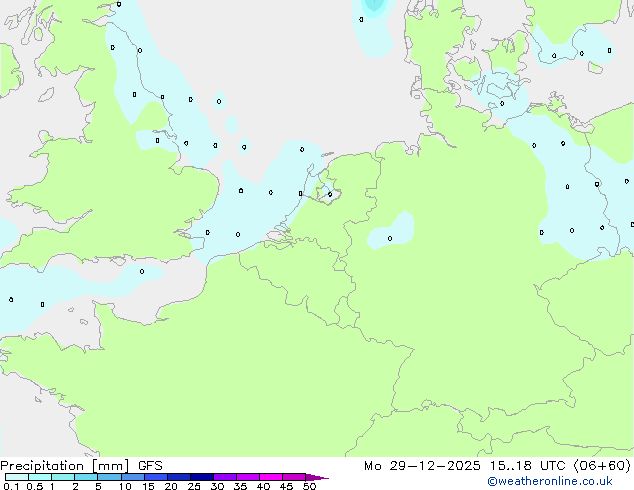
Task: Click the 35–40 mm violet swatch
Action: [248, 477]
